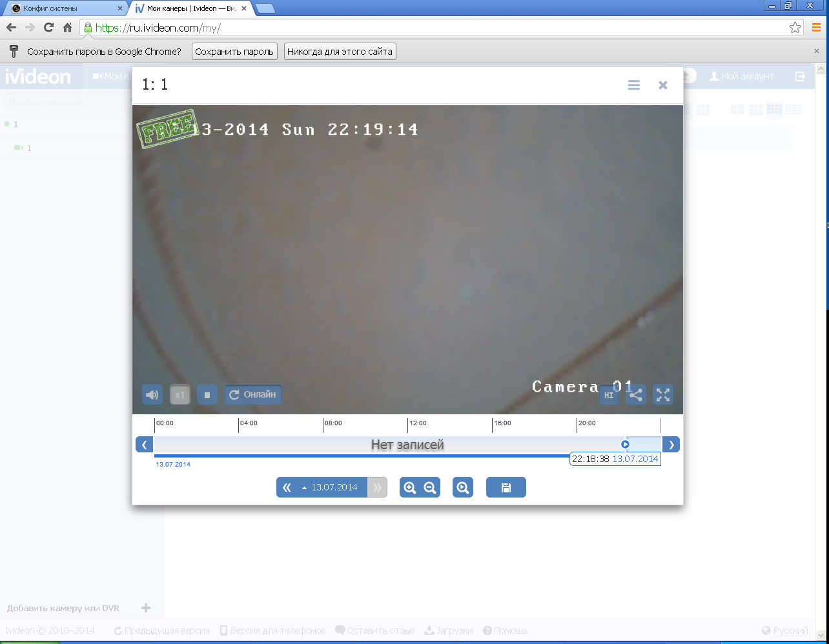
Task: Click the 08:00 mark on the time ruler
Action: click(333, 423)
